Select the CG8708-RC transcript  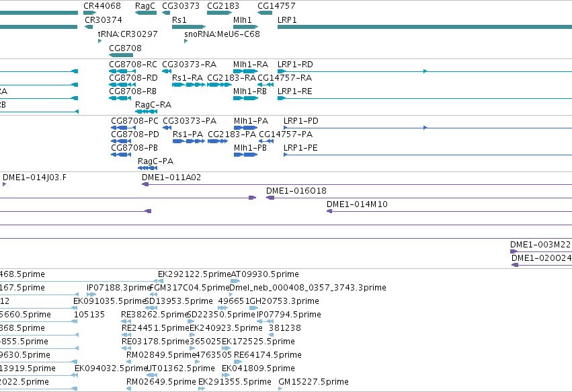[122, 71]
